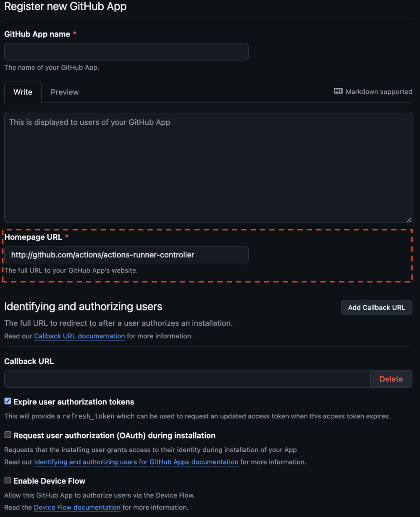Open the Preview tab
This screenshot has width=420, height=517.
(65, 92)
